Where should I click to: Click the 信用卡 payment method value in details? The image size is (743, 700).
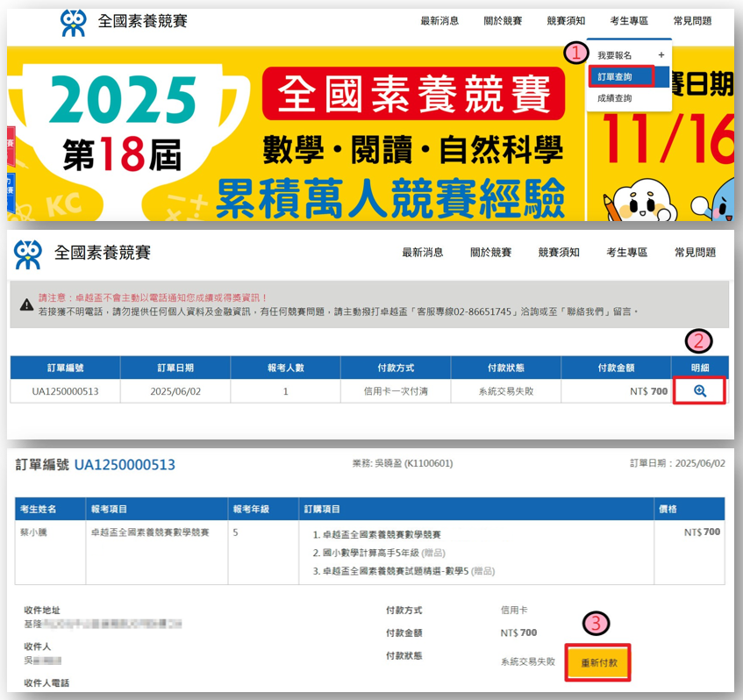514,610
